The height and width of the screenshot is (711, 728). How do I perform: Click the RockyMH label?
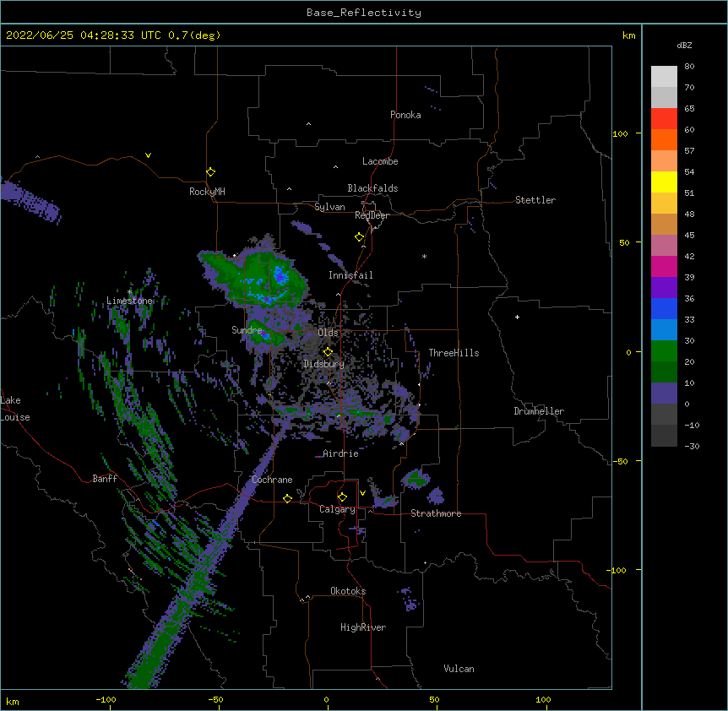(207, 192)
